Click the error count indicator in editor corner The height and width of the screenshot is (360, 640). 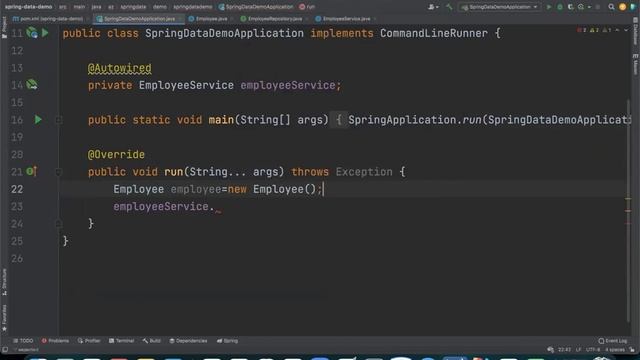582,30
